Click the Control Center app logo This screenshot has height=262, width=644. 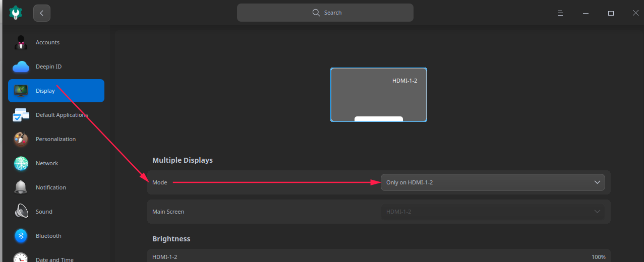pyautogui.click(x=16, y=13)
